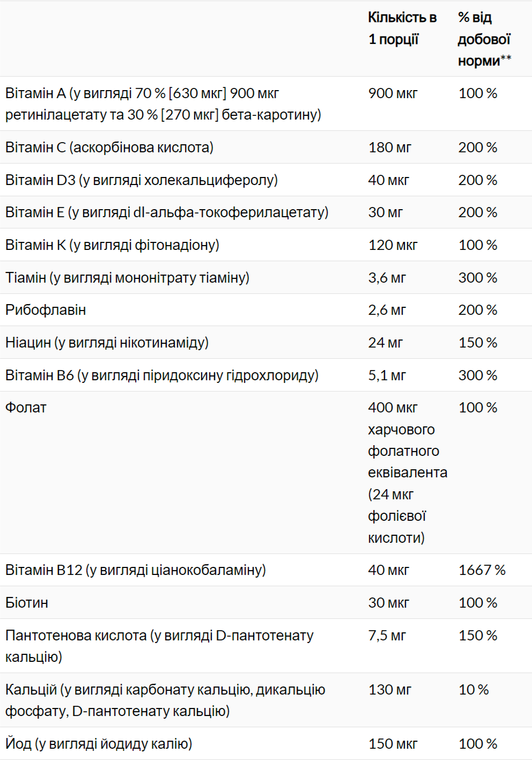Click the Кальцій ingredient description
Screen dimensions: 532x760
pyautogui.click(x=165, y=700)
